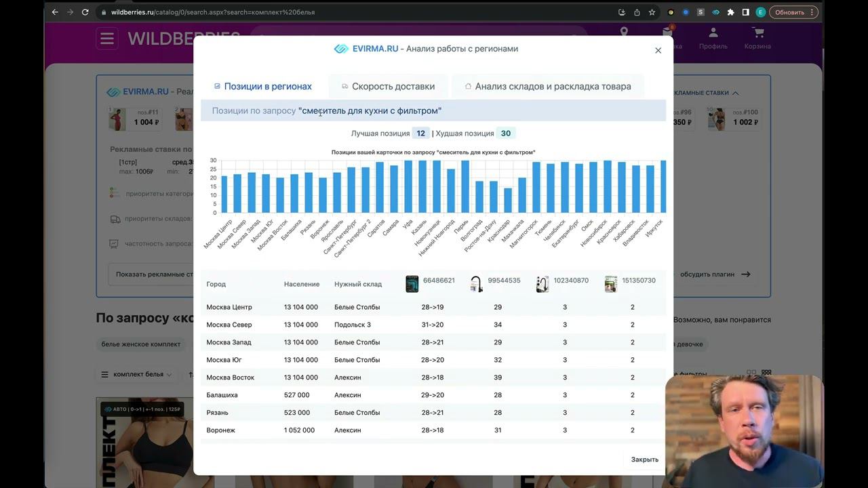
Task: Bookmark this page with the star icon
Action: tap(652, 12)
